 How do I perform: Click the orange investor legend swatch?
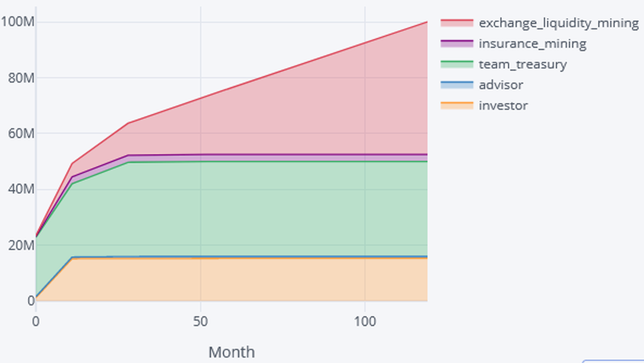point(457,106)
